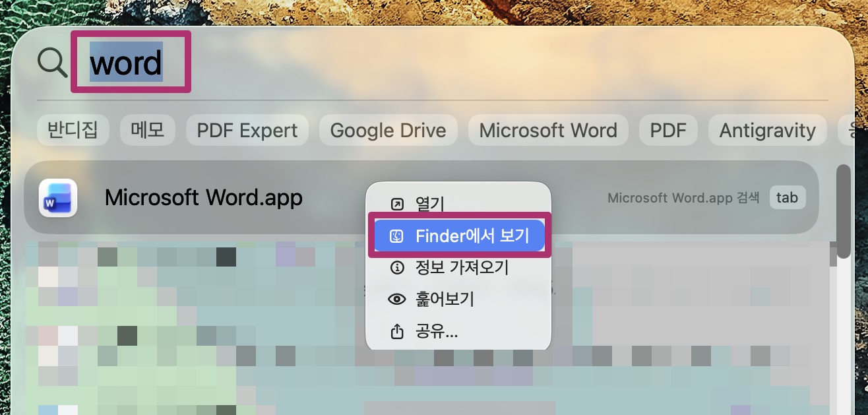868x415 pixels.
Task: Click the info icon next to 정보 가져오기
Action: point(396,268)
